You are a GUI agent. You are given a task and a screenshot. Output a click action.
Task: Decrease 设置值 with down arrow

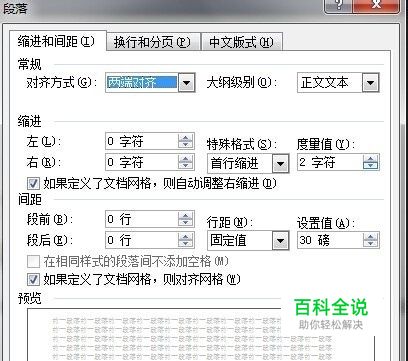point(370,244)
